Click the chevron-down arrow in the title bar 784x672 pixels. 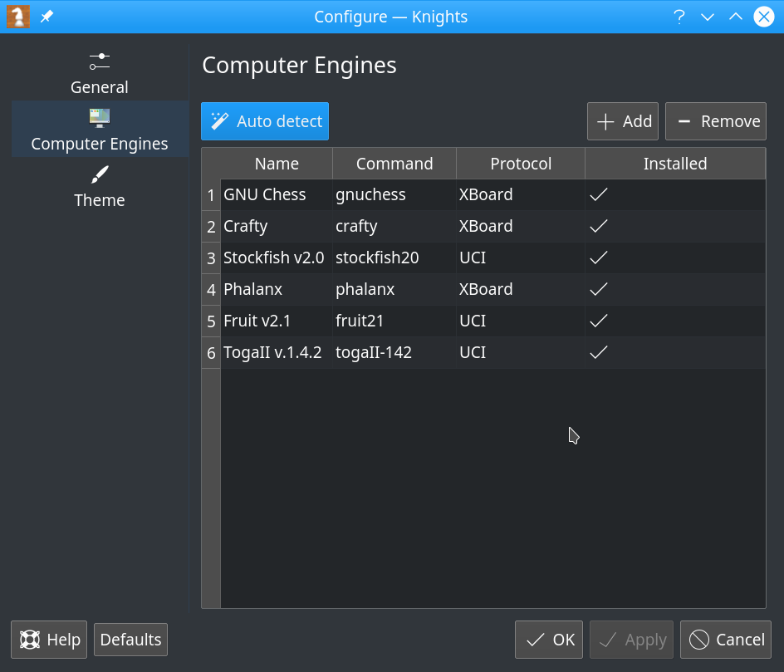tap(708, 17)
